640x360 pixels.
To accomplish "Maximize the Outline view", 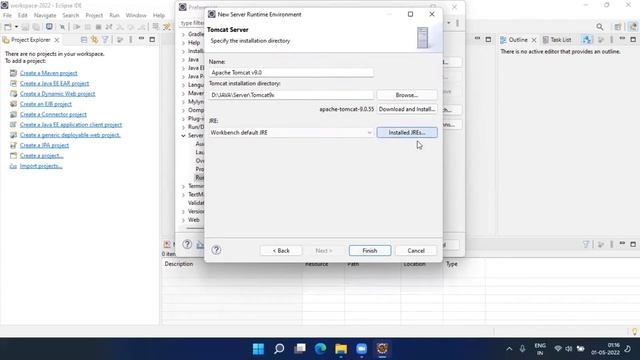I will click(x=633, y=40).
